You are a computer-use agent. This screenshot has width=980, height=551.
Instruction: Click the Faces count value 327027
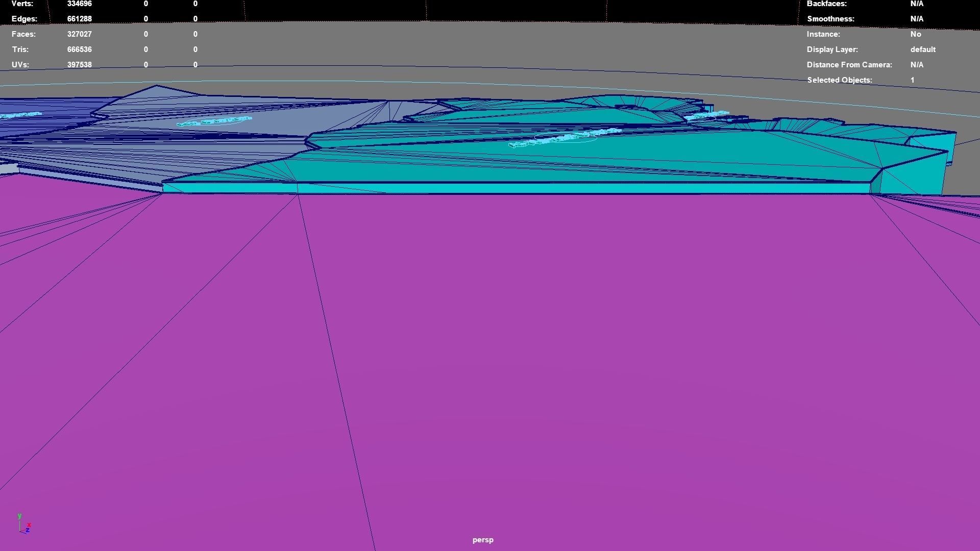pyautogui.click(x=79, y=34)
